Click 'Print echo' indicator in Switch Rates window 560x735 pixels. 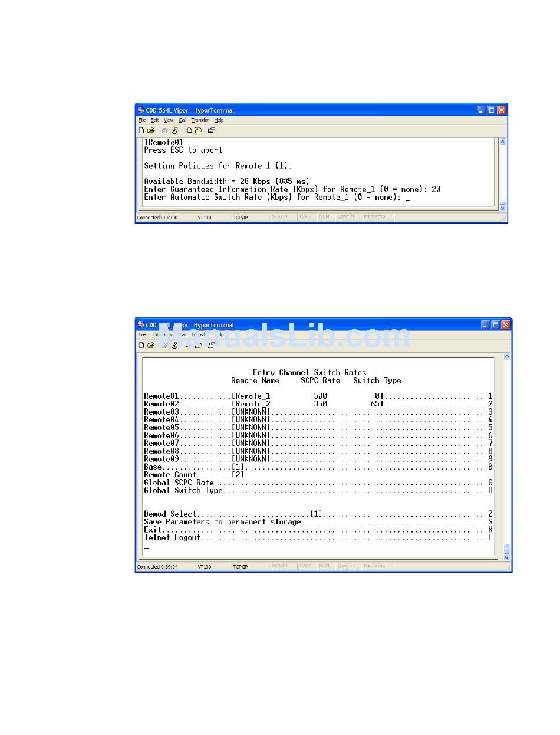pyautogui.click(x=374, y=566)
